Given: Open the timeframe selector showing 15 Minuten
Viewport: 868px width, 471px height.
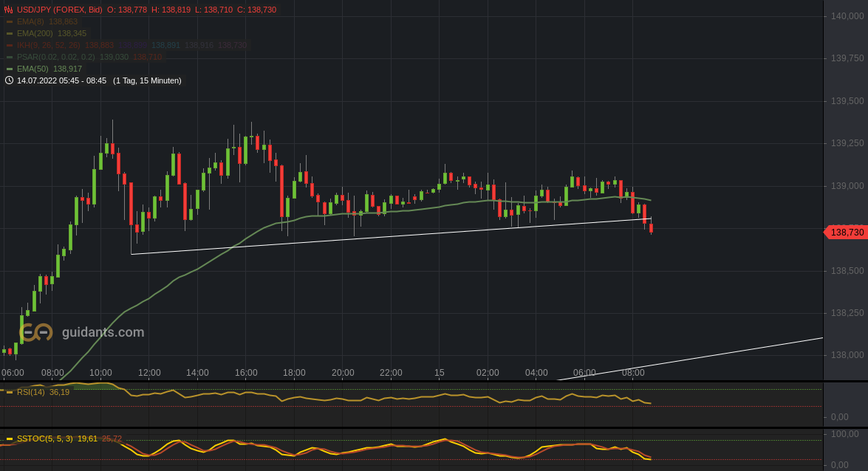Looking at the screenshot, I should pos(148,80).
